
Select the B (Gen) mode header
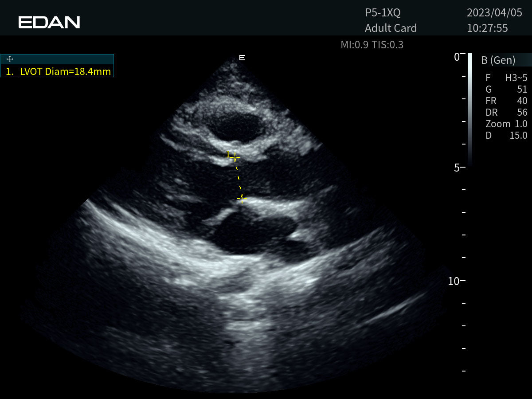coord(498,60)
